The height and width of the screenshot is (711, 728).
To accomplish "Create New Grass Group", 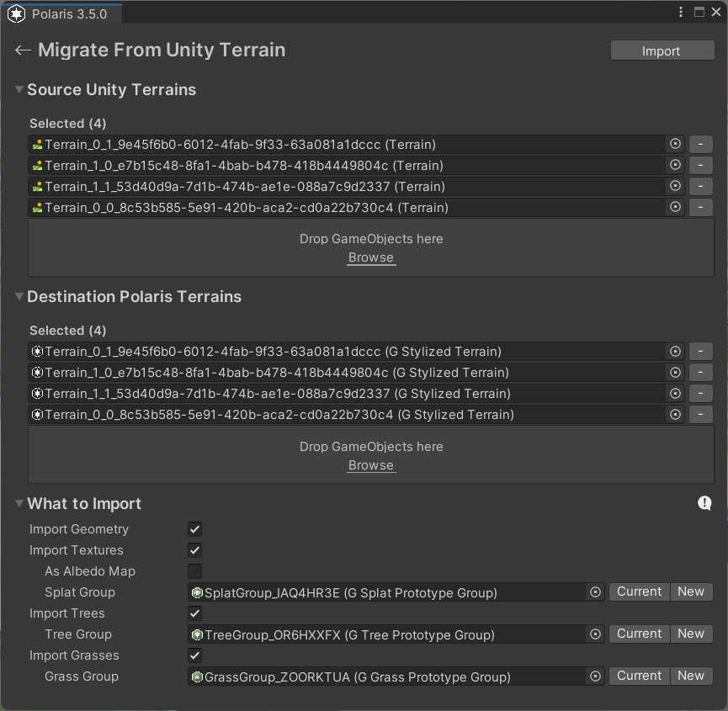I will 691,676.
